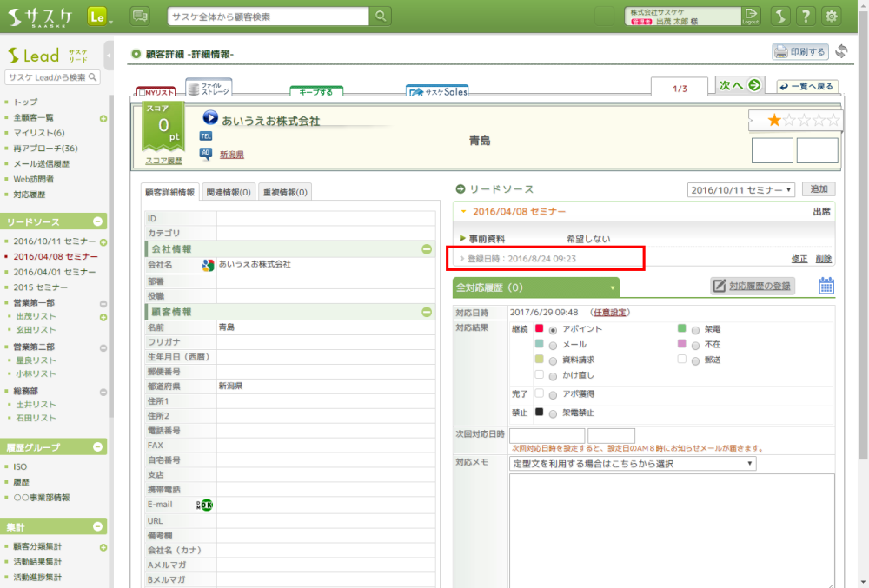
Task: Click the Logout icon
Action: [751, 16]
